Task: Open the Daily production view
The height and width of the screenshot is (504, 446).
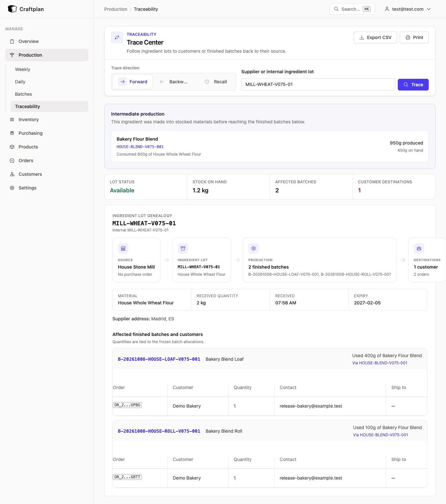Action: click(x=20, y=82)
